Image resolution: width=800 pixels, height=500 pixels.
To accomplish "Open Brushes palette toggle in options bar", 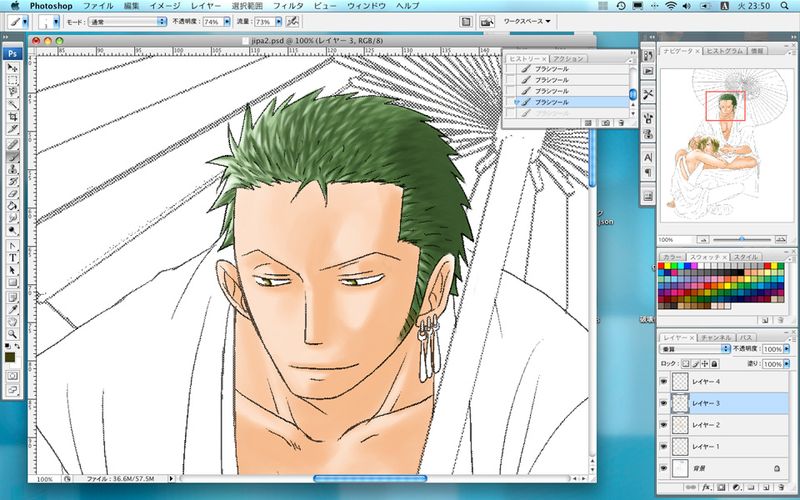I will coord(465,22).
